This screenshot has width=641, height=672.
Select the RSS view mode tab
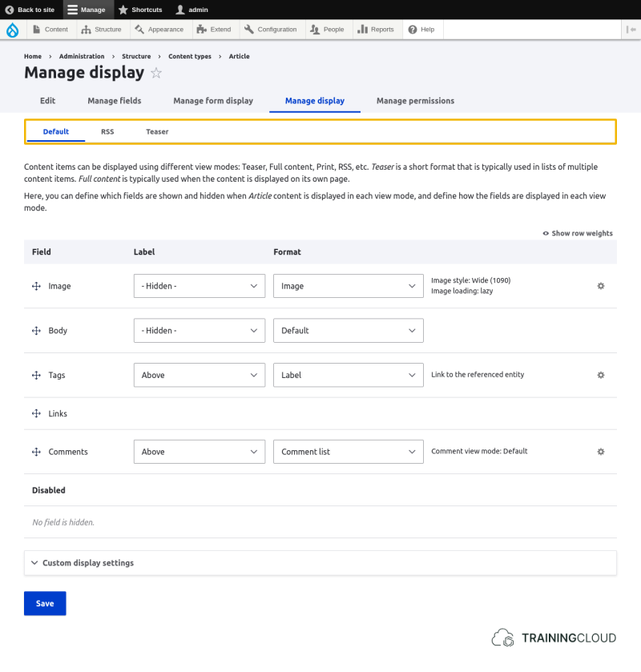pyautogui.click(x=107, y=132)
